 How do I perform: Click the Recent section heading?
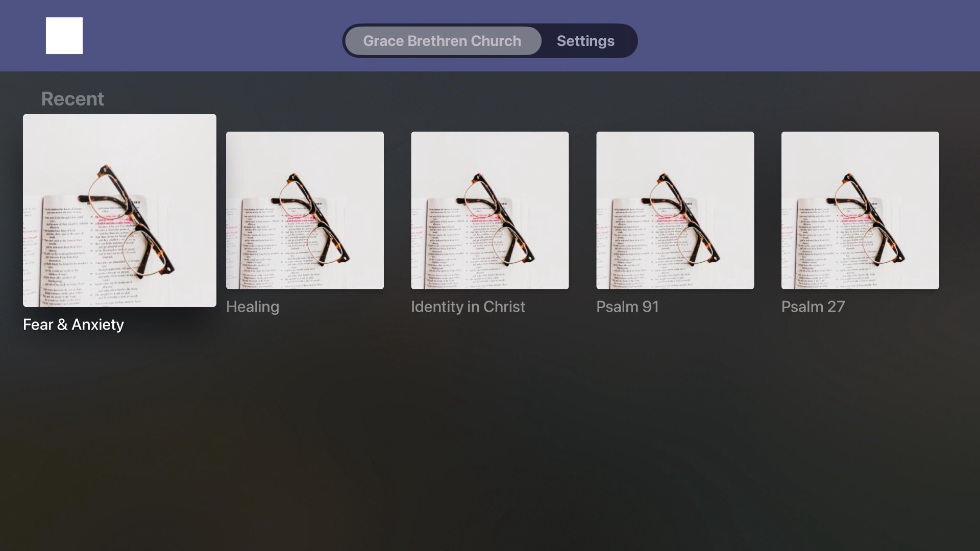coord(72,99)
